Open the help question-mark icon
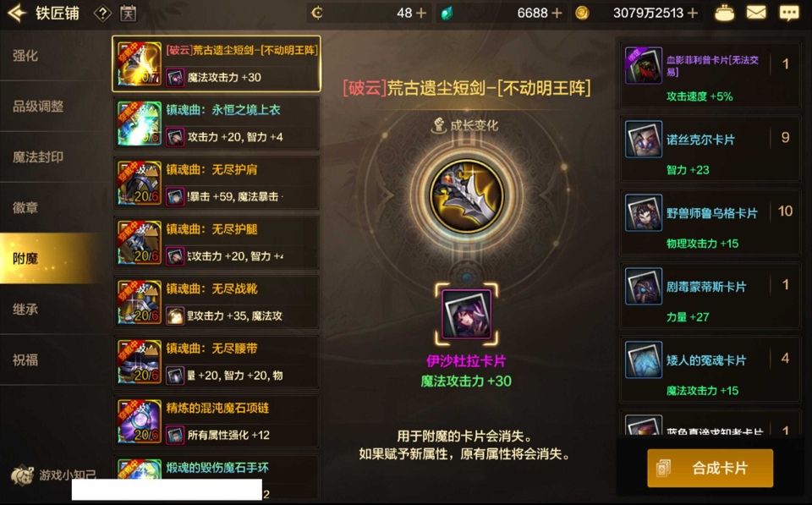The image size is (812, 505). tap(102, 13)
